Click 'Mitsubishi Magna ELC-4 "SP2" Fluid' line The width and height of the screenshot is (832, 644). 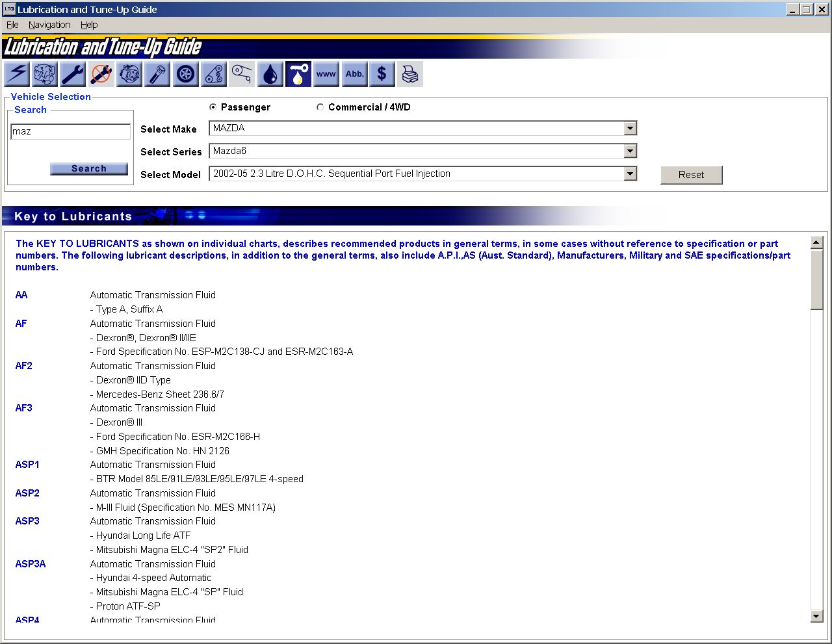point(169,550)
